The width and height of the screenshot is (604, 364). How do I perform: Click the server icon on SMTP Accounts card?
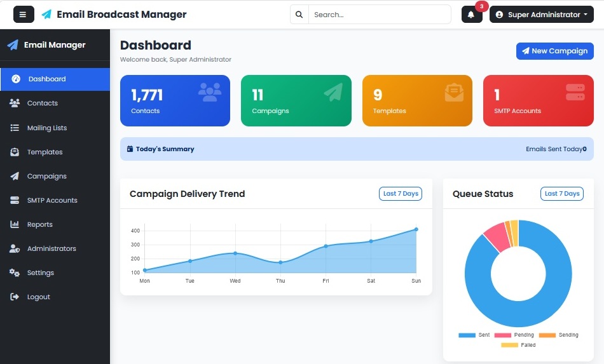point(575,92)
